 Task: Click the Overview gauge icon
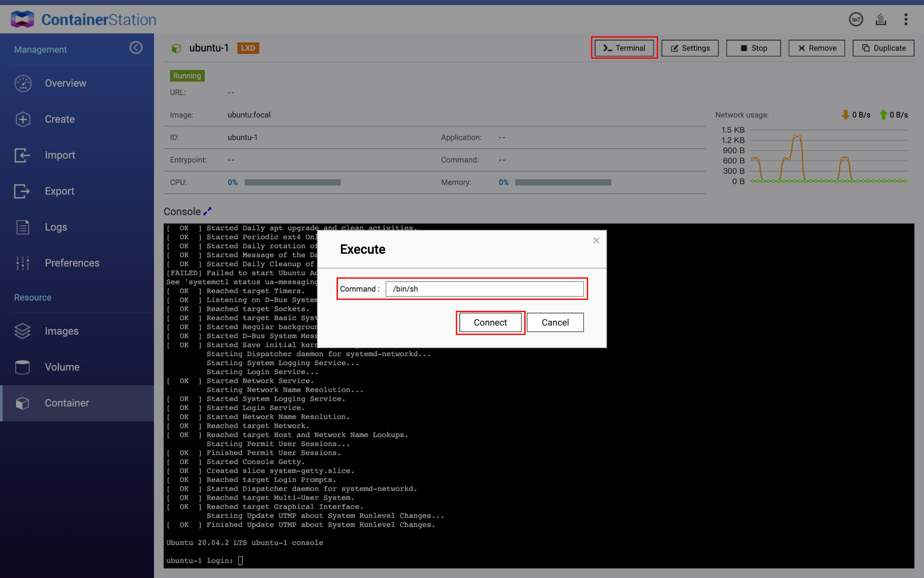[23, 84]
